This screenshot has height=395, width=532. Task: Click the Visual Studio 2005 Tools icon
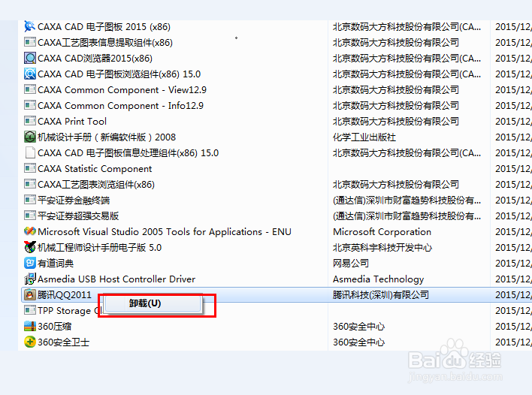point(30,231)
